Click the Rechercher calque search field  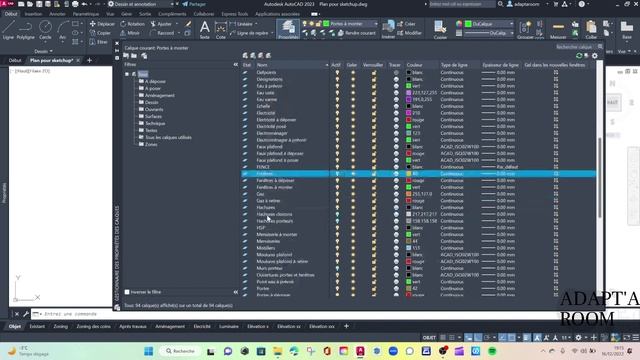coord(576,47)
